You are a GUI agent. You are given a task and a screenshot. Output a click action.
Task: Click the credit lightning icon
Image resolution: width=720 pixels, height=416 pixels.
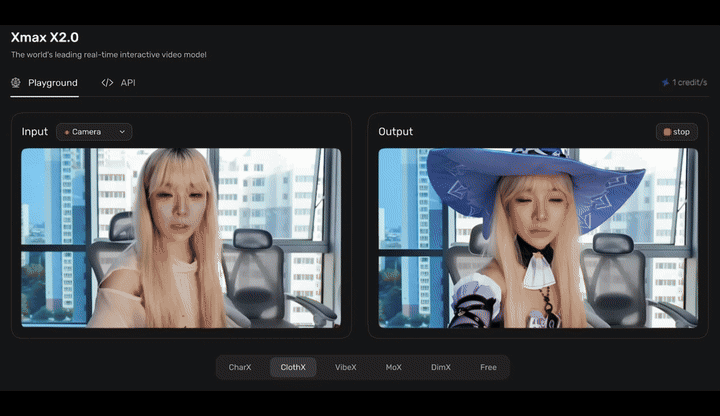click(665, 83)
